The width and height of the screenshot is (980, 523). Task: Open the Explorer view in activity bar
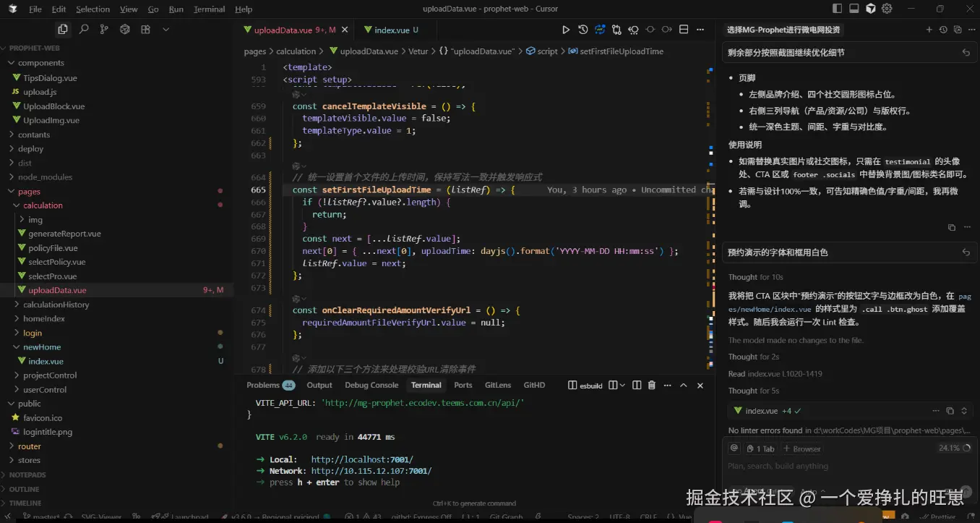click(63, 30)
